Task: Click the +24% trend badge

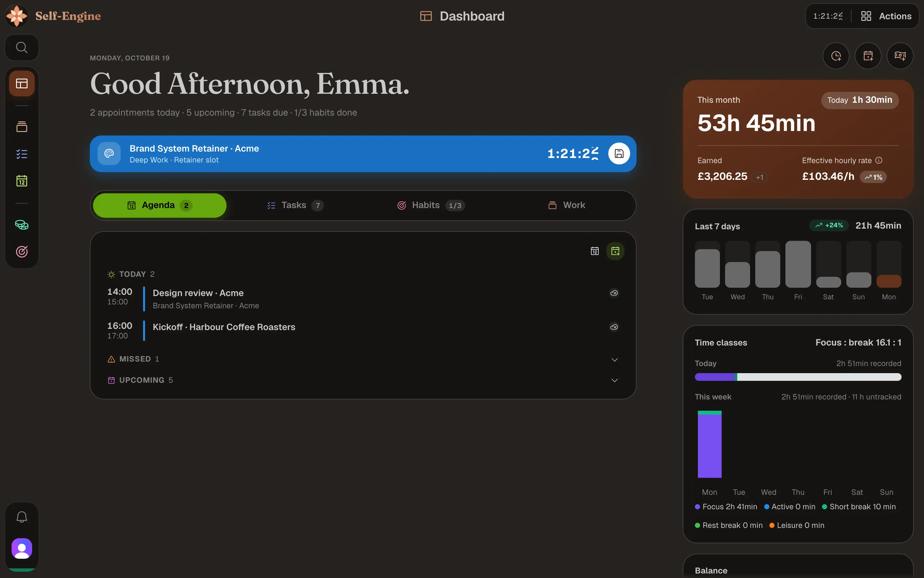Action: tap(829, 225)
